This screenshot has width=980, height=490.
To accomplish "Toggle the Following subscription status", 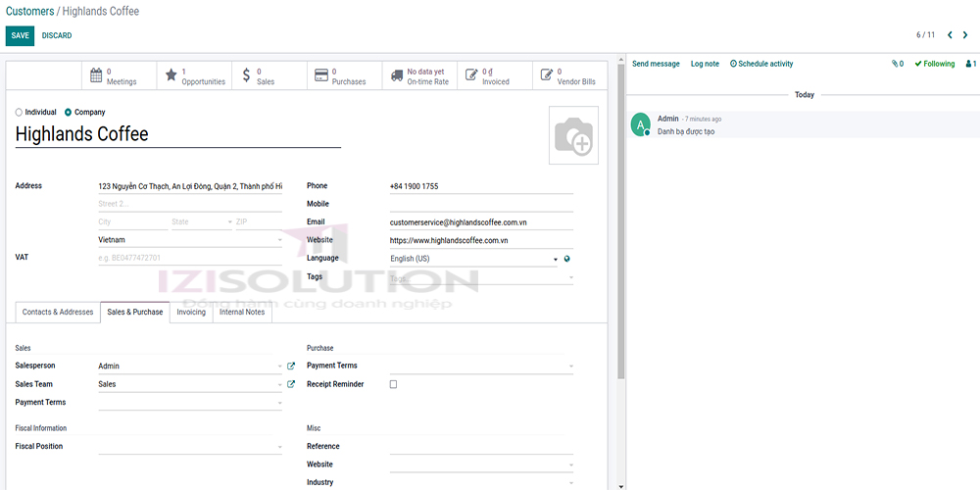I will (934, 64).
